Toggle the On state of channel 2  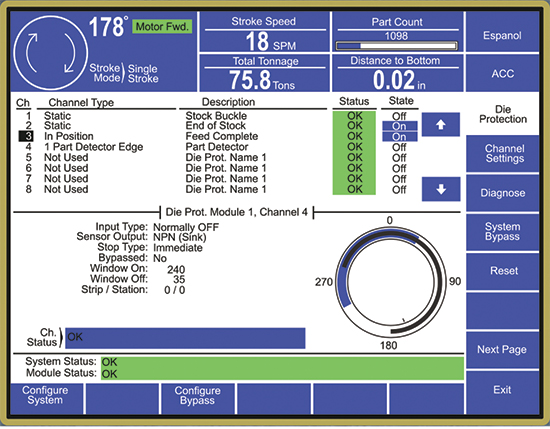pyautogui.click(x=400, y=126)
